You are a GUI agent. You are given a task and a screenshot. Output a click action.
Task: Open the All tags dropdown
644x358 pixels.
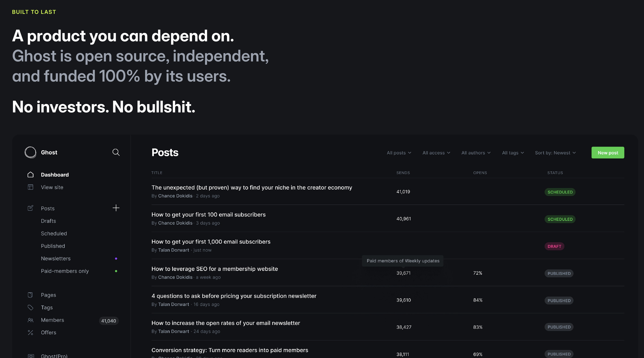tap(513, 153)
